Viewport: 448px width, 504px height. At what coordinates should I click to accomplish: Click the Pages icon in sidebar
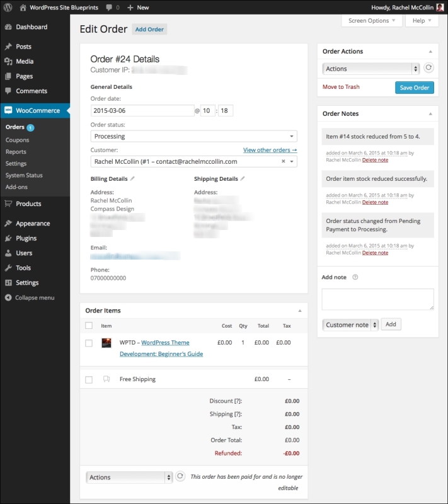pos(8,76)
